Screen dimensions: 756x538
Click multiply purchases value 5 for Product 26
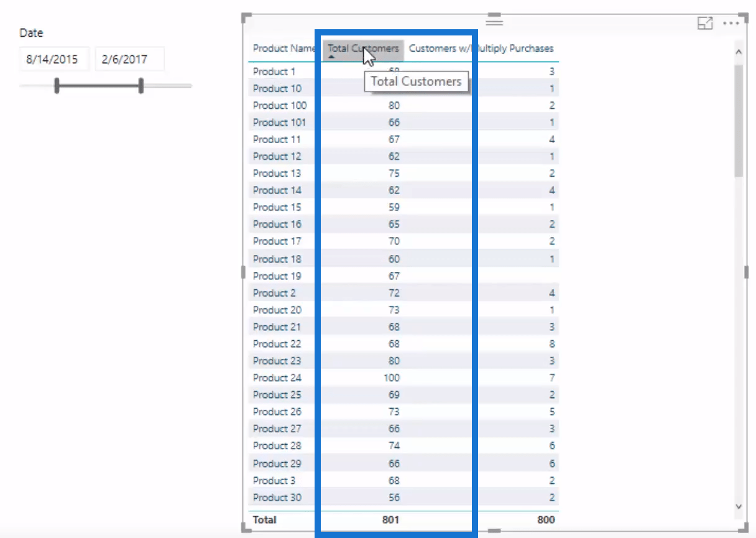552,412
